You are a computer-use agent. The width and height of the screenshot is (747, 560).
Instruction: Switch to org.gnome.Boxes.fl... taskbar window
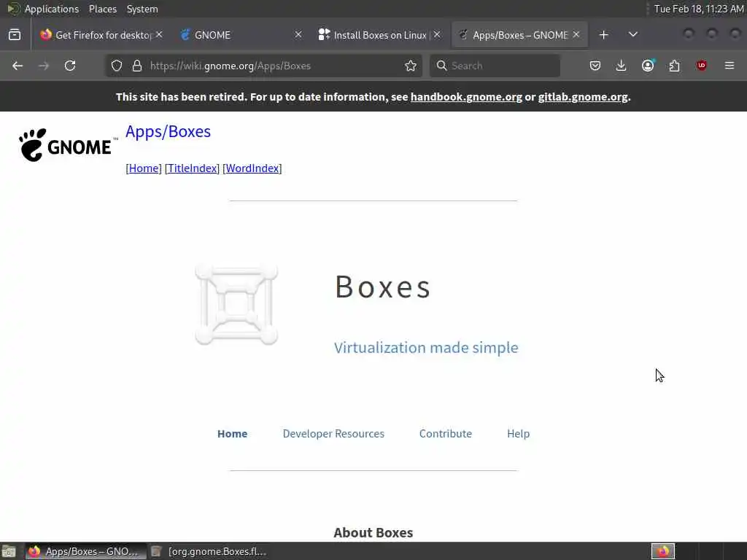(x=209, y=551)
